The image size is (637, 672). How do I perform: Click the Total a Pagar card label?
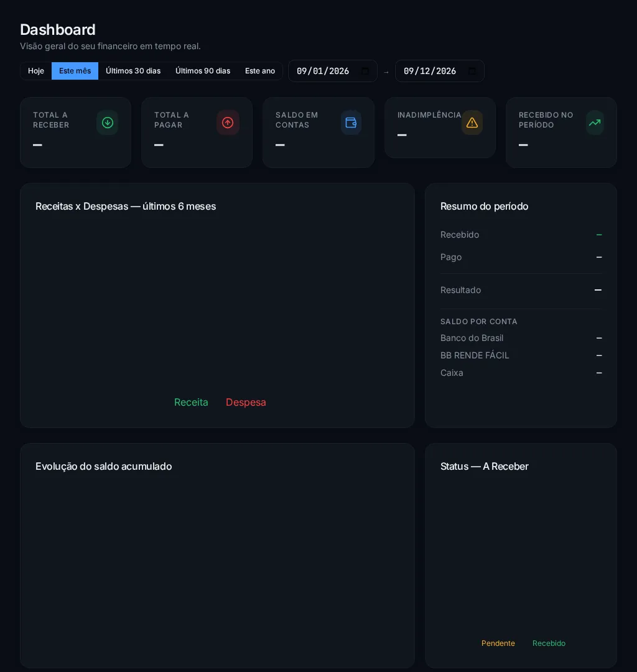(171, 120)
